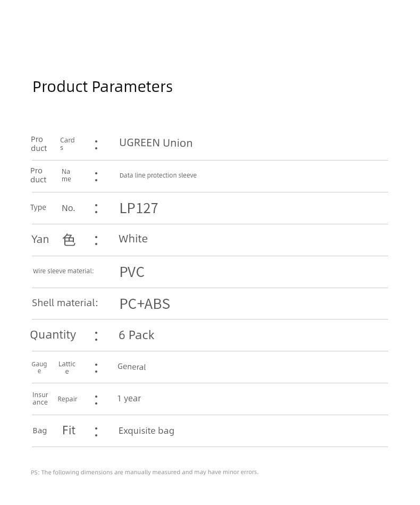Click the Insurance Repair label
Screen dimensions: 420x505
55,399
